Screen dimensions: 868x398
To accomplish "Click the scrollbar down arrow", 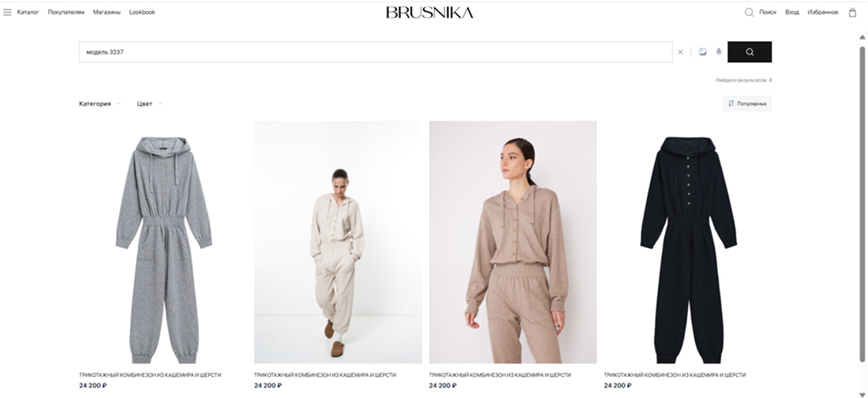I will click(x=862, y=394).
